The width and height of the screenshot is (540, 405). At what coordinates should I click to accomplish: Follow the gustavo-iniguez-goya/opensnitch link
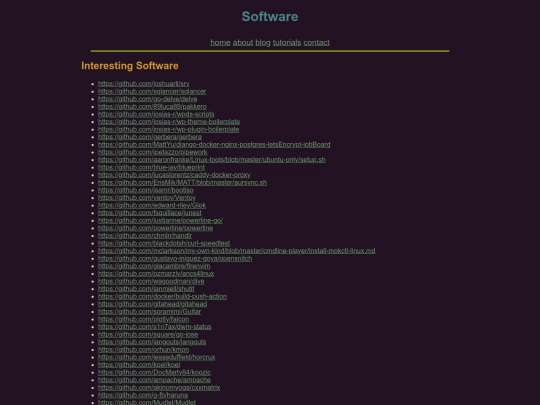[x=175, y=258]
